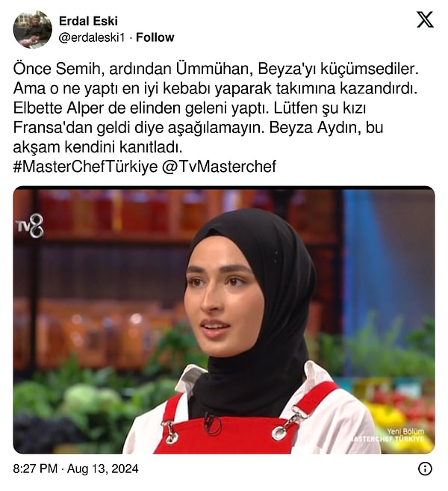The width and height of the screenshot is (448, 491).
Task: Visit the @TvMasterchef mention
Action: (219, 166)
